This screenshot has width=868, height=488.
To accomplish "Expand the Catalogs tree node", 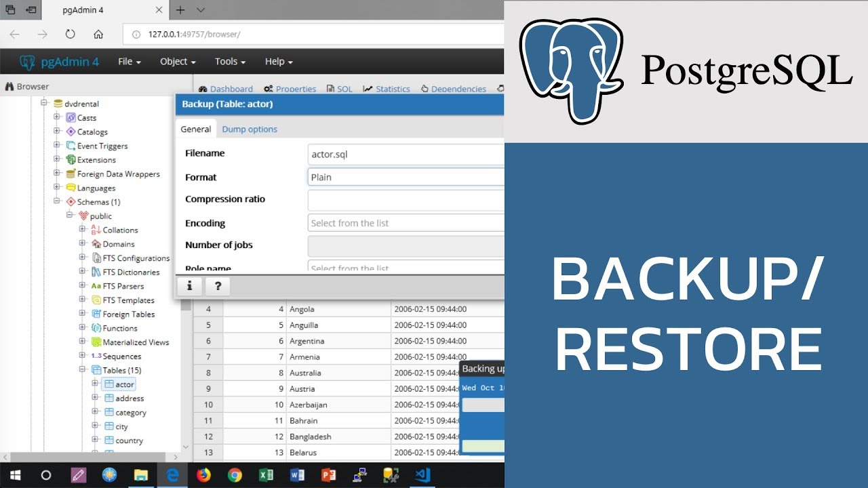I will 58,132.
